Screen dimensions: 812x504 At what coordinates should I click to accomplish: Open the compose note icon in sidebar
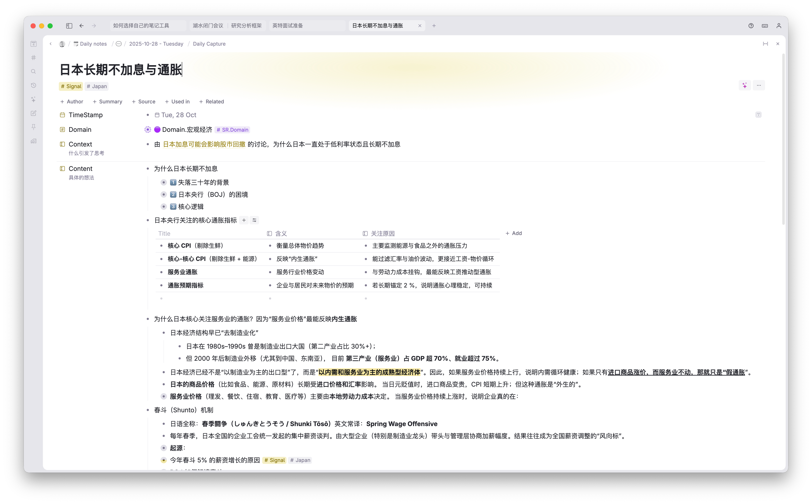pyautogui.click(x=33, y=113)
